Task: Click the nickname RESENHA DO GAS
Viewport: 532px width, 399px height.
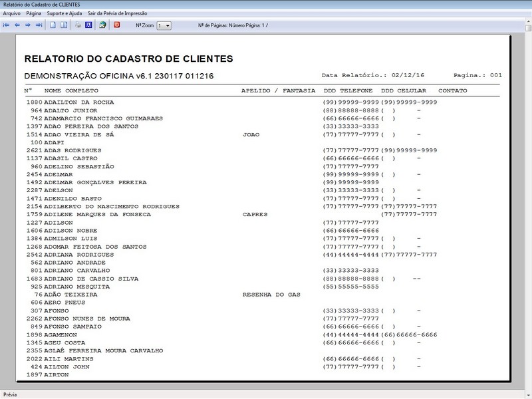Action: (x=271, y=295)
